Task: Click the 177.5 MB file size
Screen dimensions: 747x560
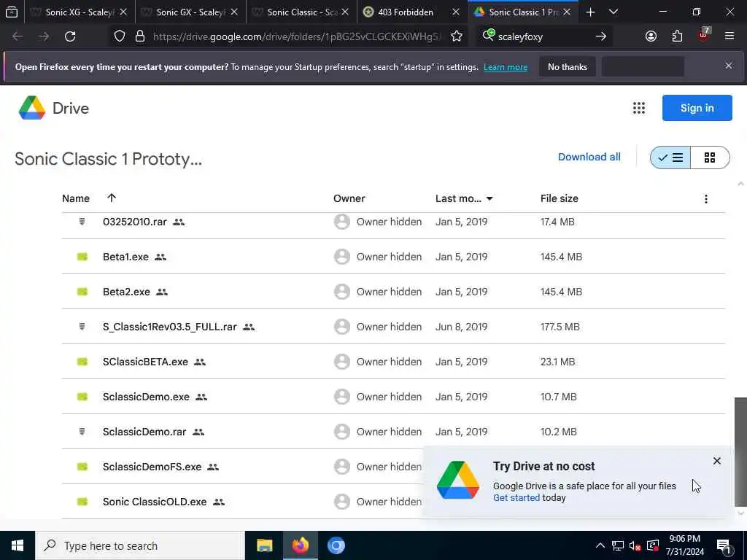Action: 560,327
